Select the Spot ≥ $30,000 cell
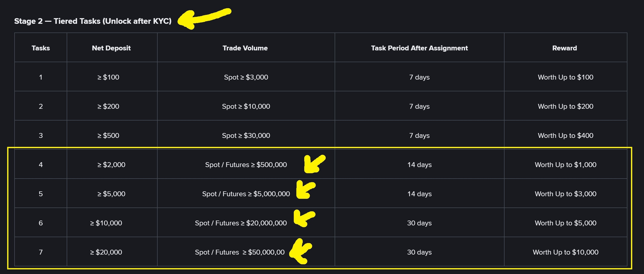 click(x=246, y=136)
